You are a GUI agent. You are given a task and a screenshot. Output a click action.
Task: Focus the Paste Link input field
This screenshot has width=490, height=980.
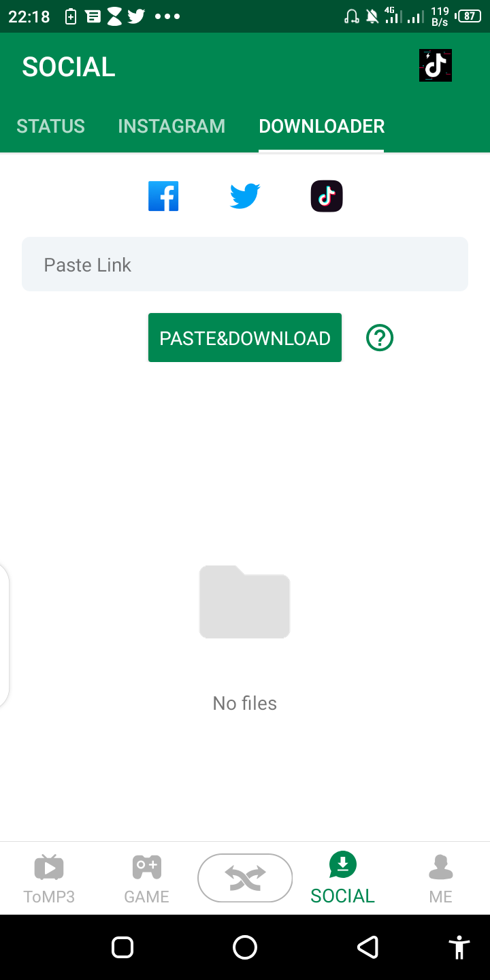pos(245,264)
